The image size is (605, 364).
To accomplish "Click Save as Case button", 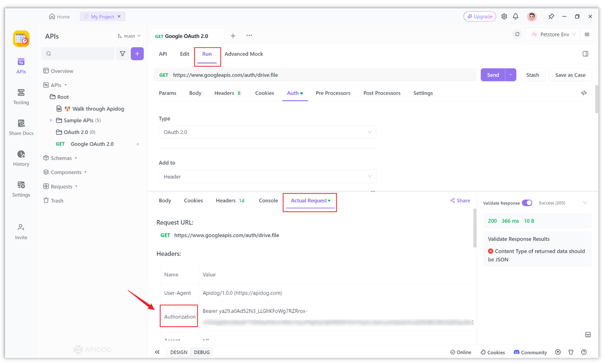I will [x=570, y=75].
